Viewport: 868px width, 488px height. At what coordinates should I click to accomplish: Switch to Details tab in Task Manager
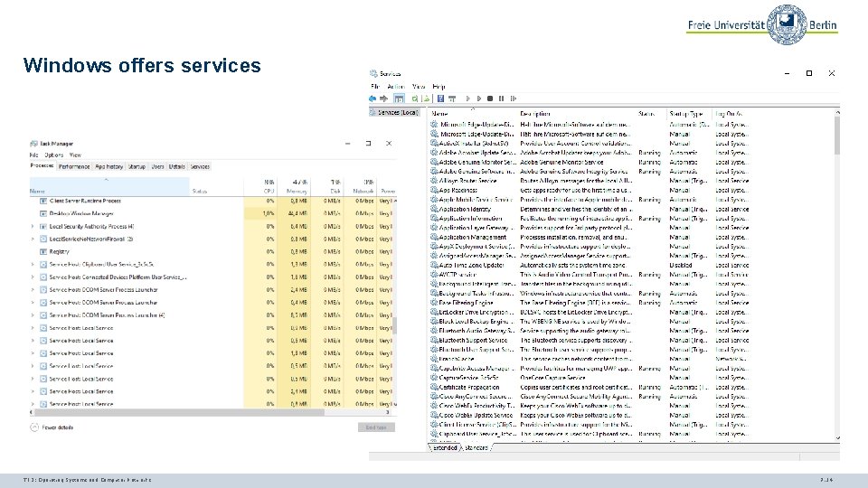pyautogui.click(x=176, y=166)
